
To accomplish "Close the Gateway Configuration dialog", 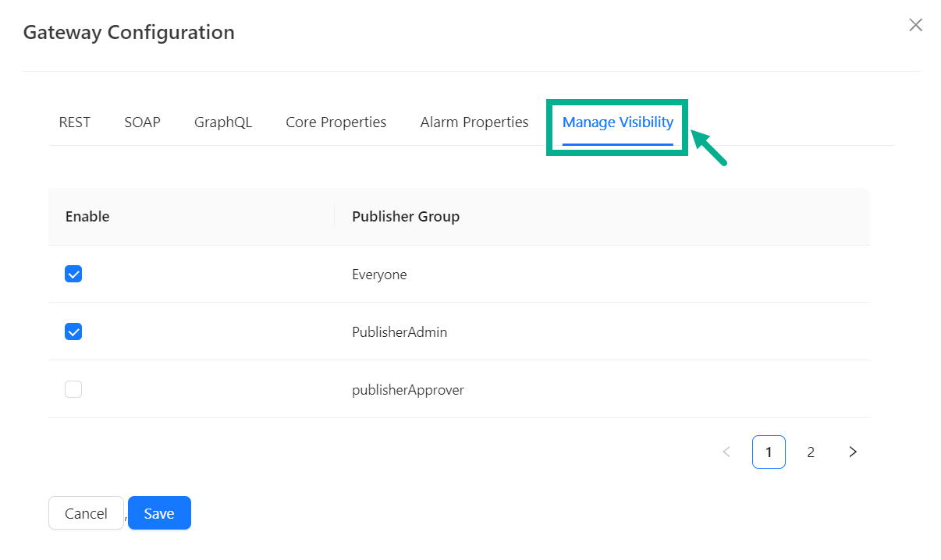I will pyautogui.click(x=915, y=25).
